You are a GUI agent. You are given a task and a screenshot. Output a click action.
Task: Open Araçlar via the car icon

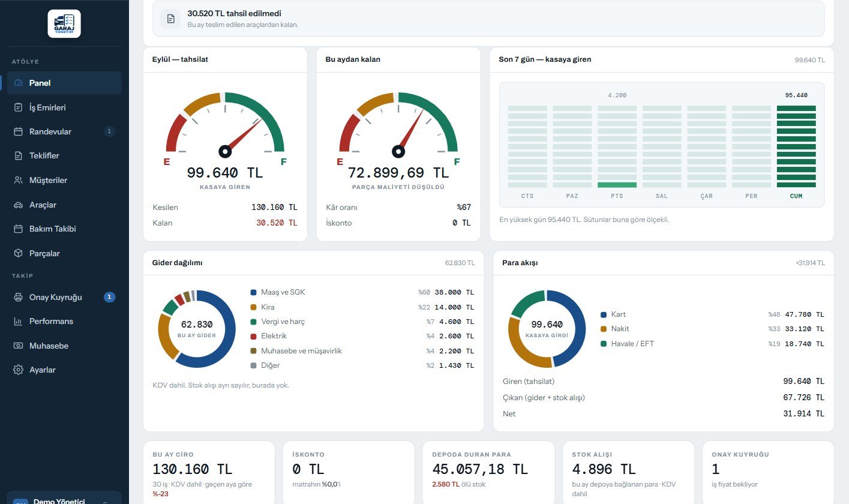pyautogui.click(x=18, y=205)
